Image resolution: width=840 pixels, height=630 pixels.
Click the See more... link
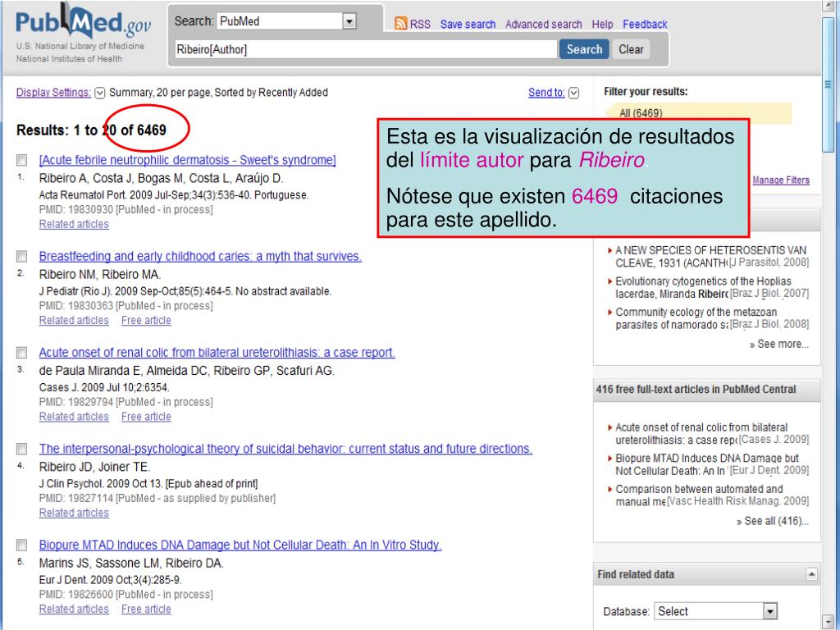779,344
